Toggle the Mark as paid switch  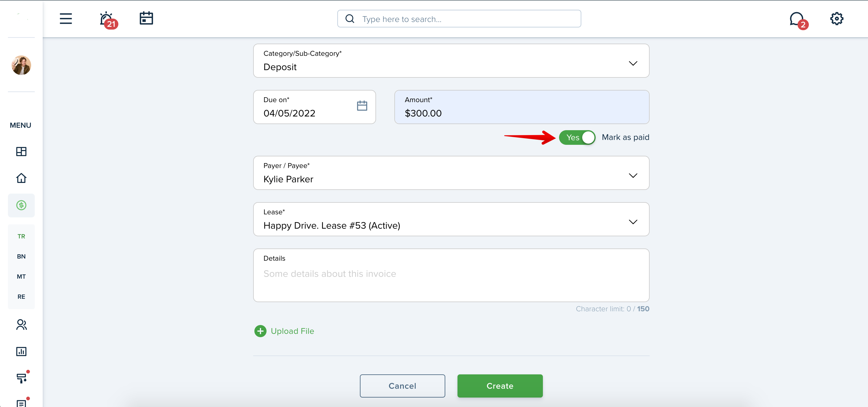click(577, 137)
